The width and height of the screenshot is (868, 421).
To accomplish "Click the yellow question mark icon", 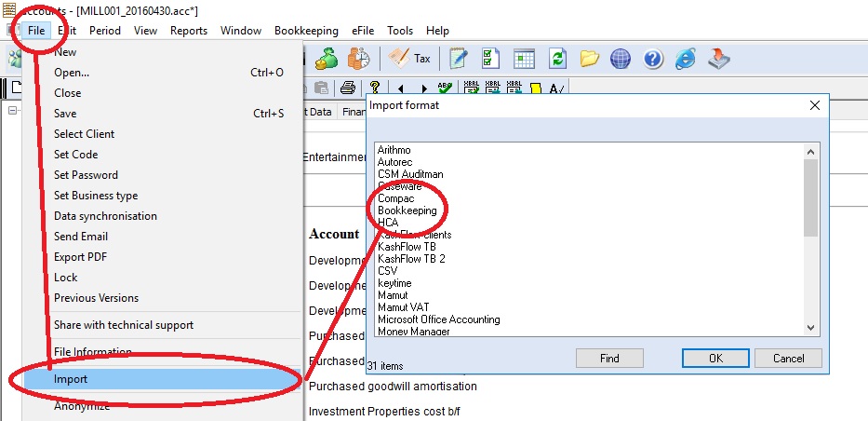I will tap(375, 88).
